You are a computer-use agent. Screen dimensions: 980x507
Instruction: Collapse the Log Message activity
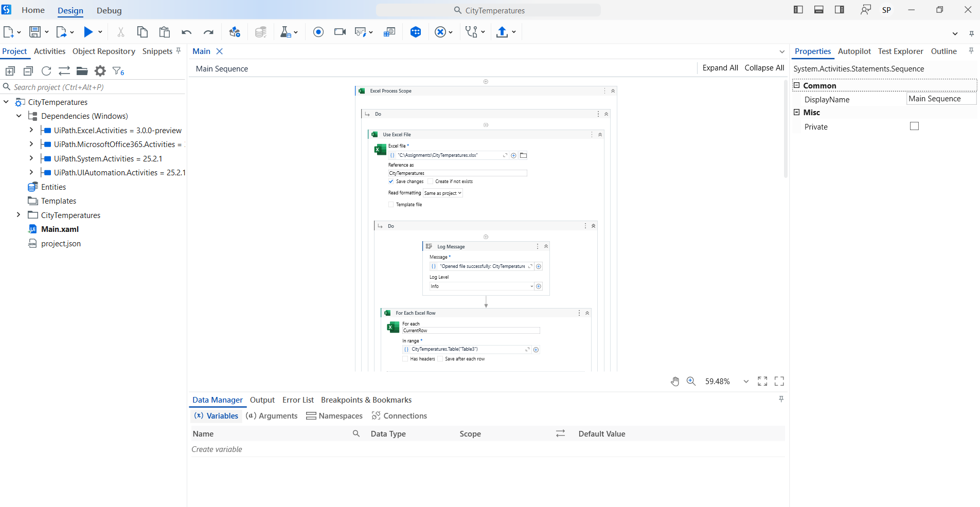click(x=546, y=247)
